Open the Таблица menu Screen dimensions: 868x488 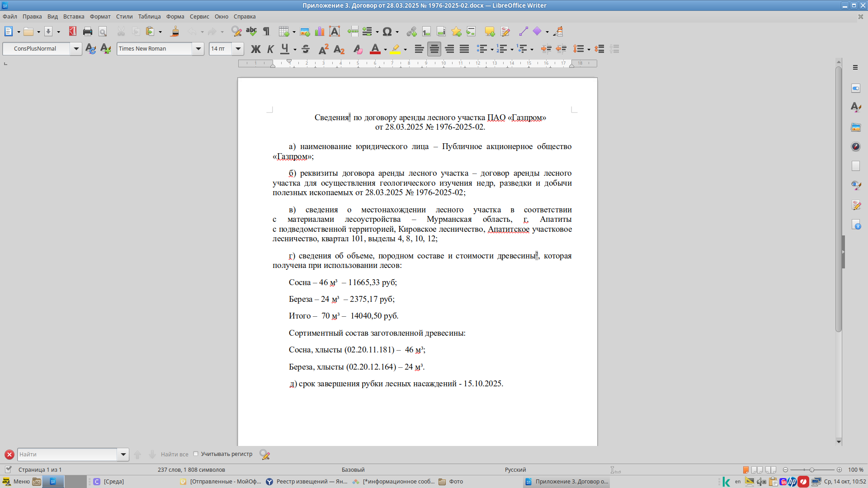(x=149, y=17)
